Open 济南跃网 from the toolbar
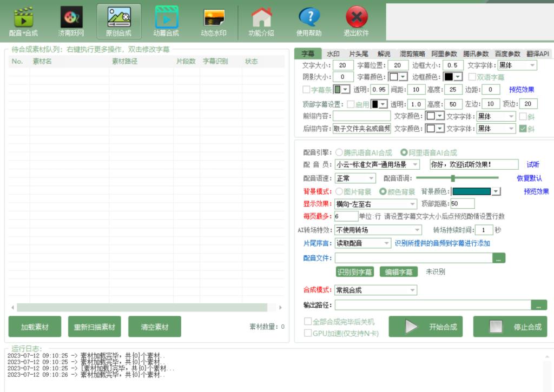 [x=71, y=22]
